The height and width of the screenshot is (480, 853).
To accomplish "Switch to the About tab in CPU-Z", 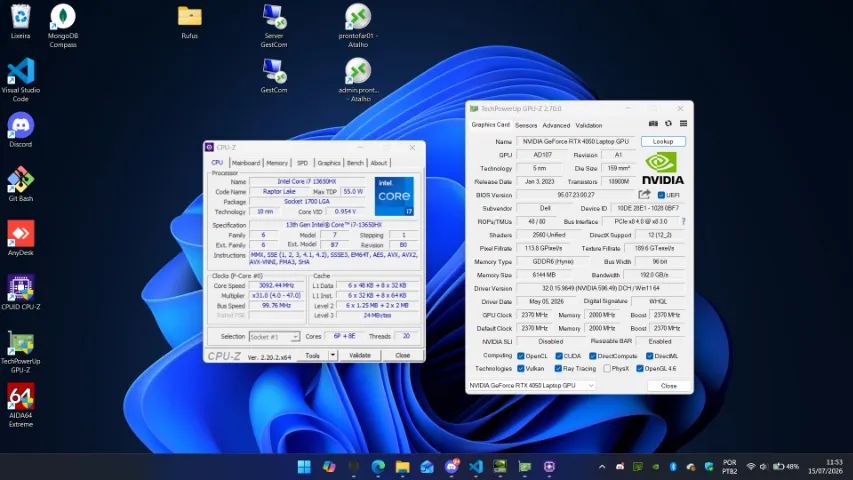I will click(x=379, y=163).
